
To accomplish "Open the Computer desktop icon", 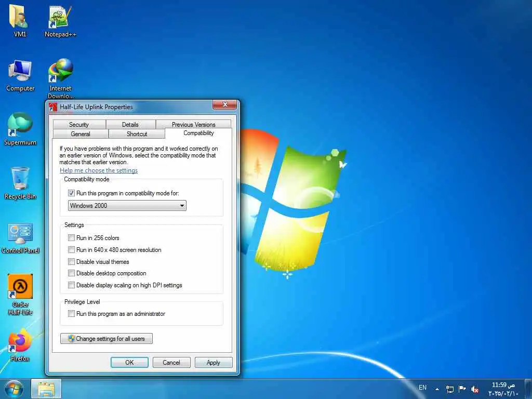I will (20, 75).
